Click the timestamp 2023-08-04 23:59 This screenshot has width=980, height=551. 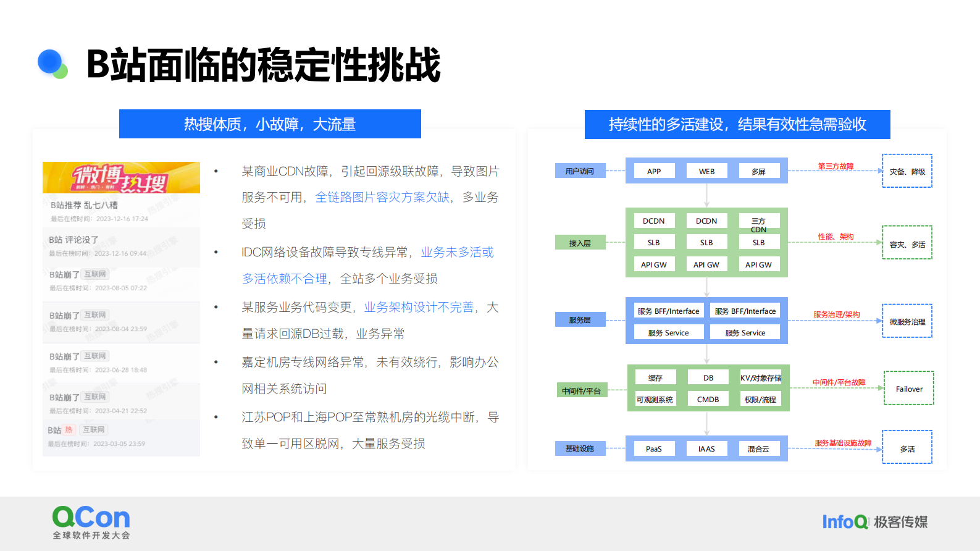[121, 329]
